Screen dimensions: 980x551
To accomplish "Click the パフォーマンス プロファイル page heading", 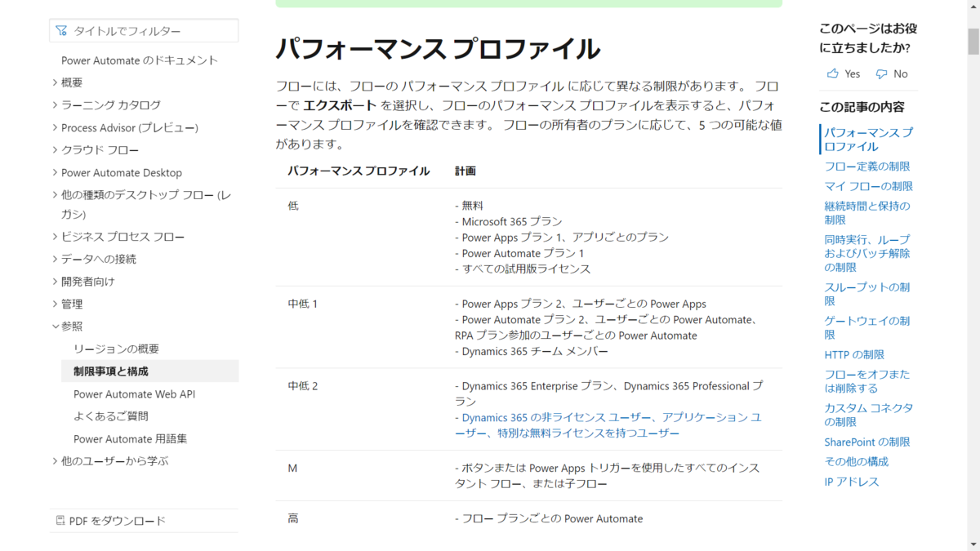I will point(438,49).
